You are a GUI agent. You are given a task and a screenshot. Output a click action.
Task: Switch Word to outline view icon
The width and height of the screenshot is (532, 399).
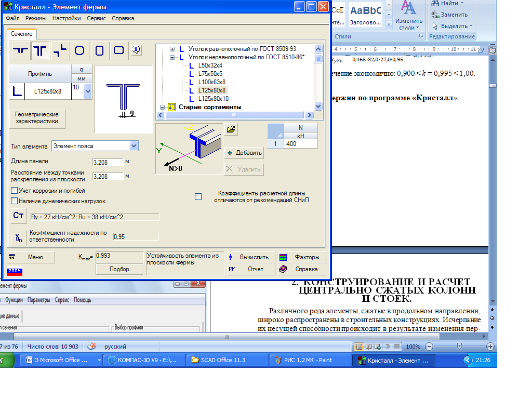[x=387, y=347]
